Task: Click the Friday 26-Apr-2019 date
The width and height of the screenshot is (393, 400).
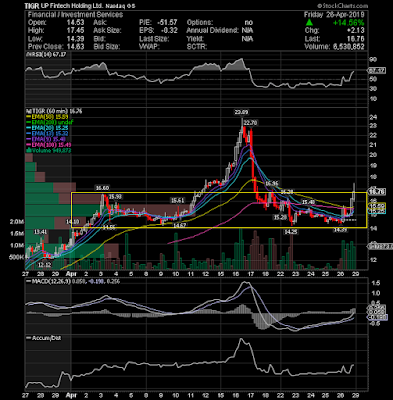Action: [334, 15]
